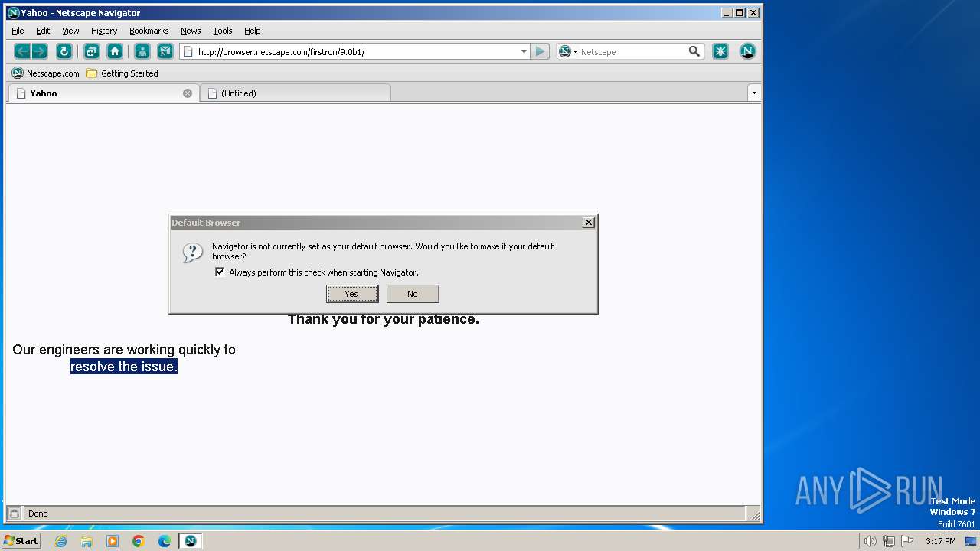This screenshot has height=551, width=980.
Task: Close the Yahoo tab
Action: pos(188,93)
